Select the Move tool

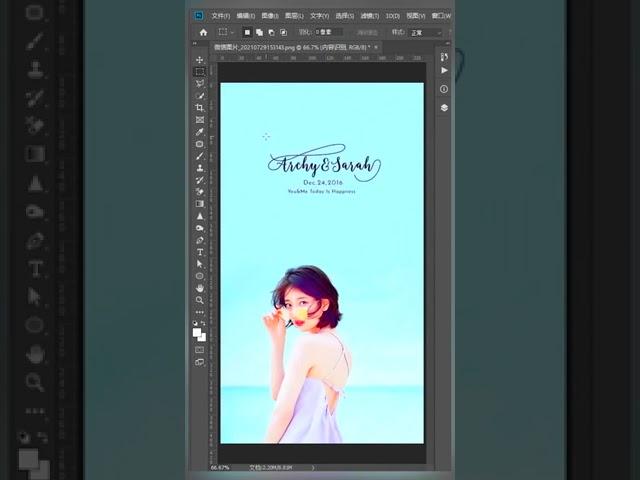200,60
